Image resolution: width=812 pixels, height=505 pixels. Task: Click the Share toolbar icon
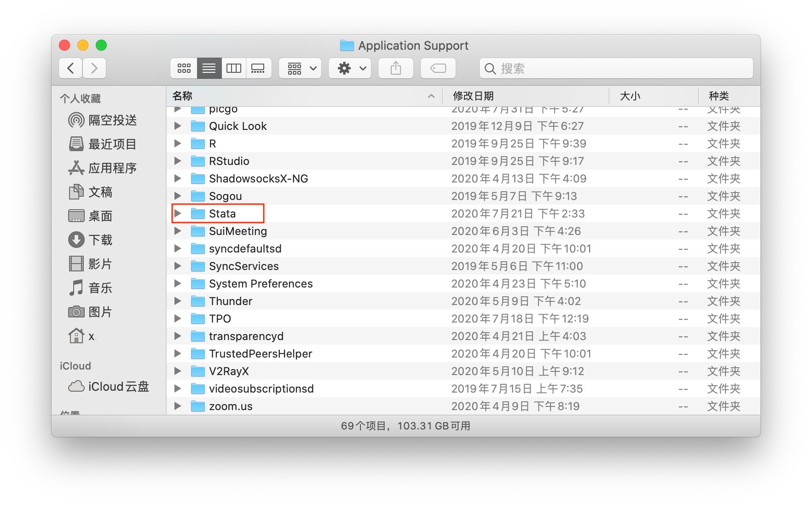click(x=395, y=69)
